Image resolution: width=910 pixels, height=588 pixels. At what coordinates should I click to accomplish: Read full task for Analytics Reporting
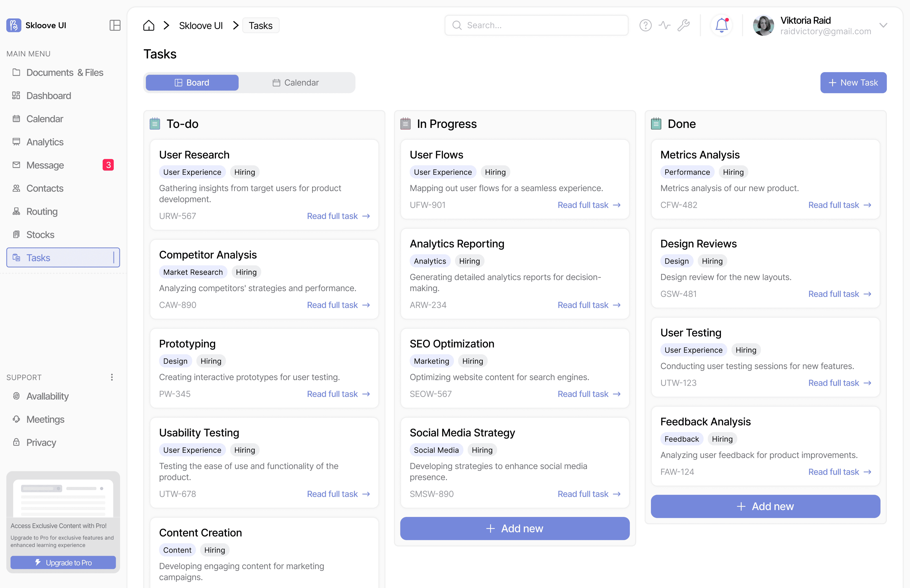pos(589,305)
